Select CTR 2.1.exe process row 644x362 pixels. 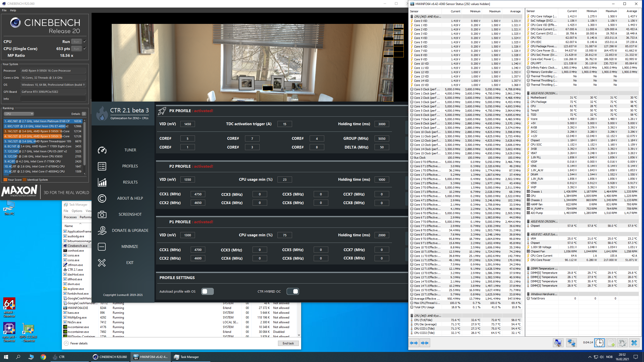(77, 270)
